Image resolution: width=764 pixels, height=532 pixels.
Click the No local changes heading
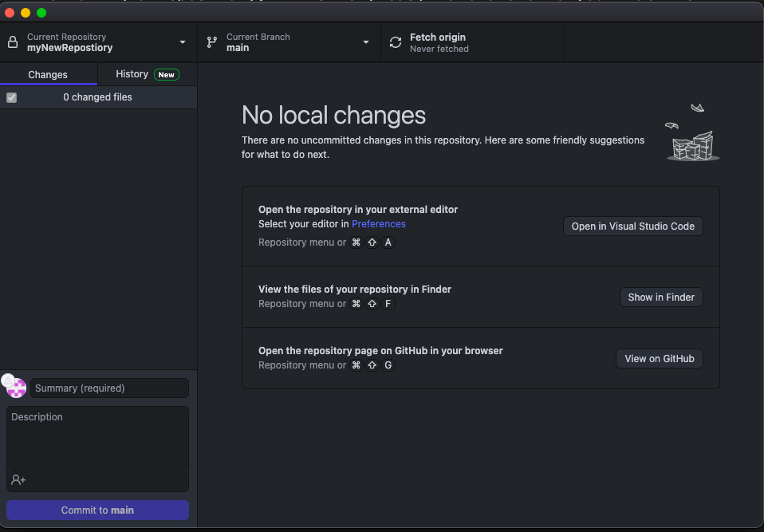point(334,116)
